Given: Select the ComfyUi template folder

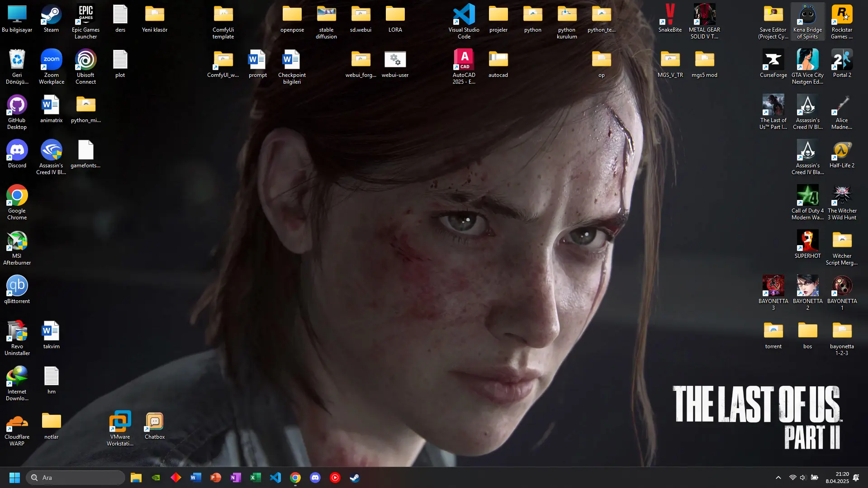Looking at the screenshot, I should 223,22.
